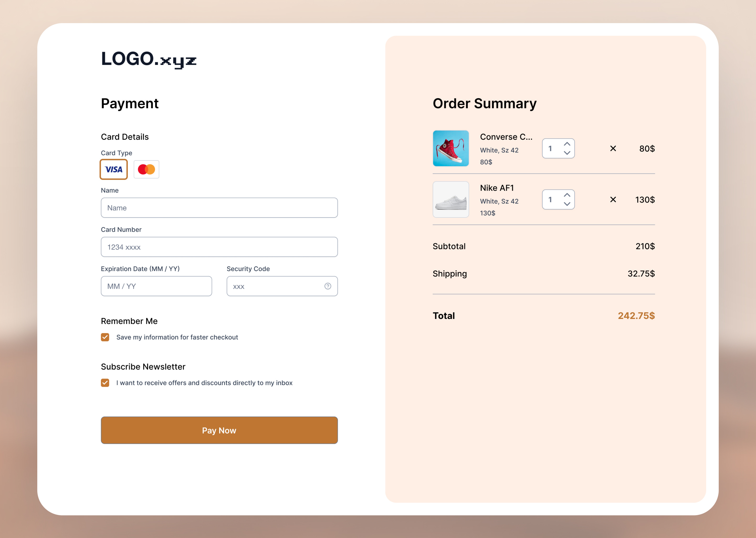Disable the newsletter offers checkbox
Image resolution: width=756 pixels, height=538 pixels.
pyautogui.click(x=105, y=383)
